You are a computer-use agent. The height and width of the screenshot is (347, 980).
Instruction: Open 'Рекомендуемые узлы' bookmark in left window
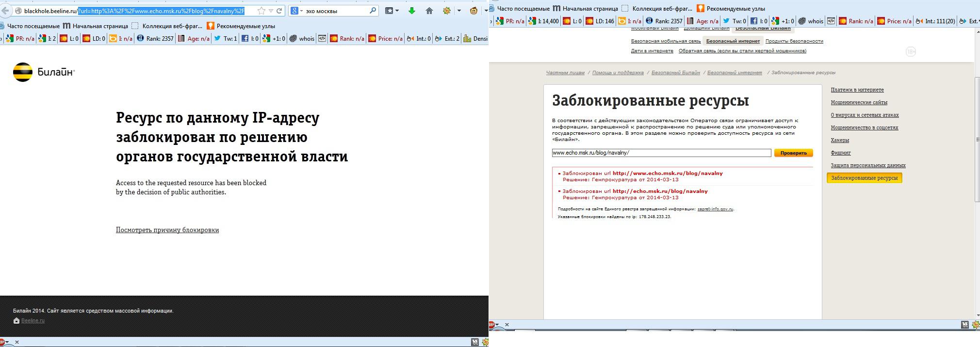pos(241,26)
